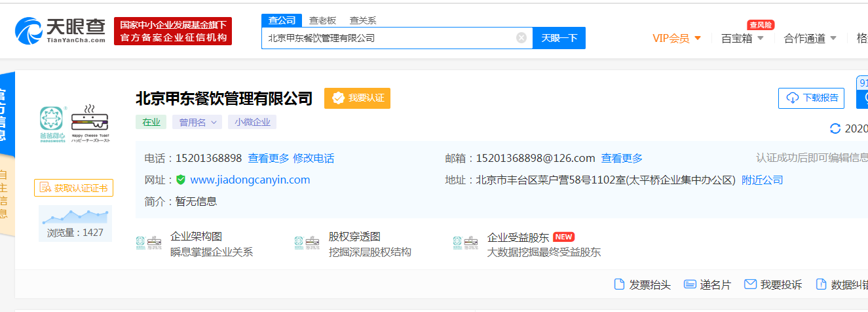
Task: Click the 附近公司 link
Action: [763, 180]
